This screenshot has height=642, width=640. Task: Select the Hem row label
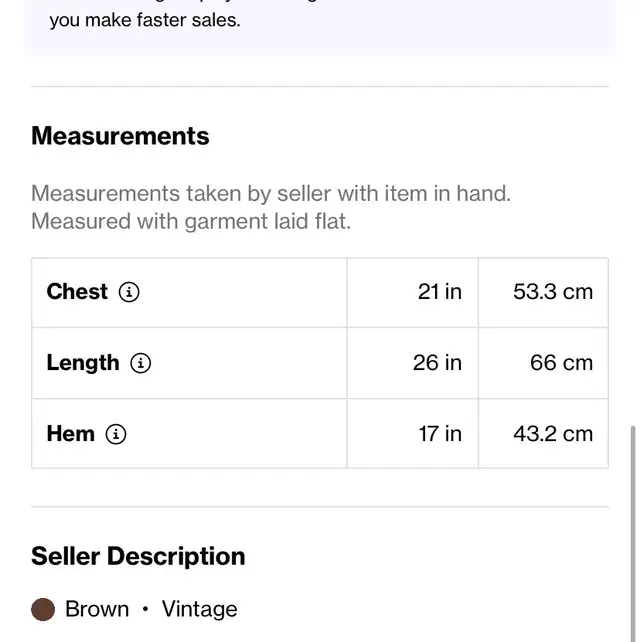pos(70,434)
